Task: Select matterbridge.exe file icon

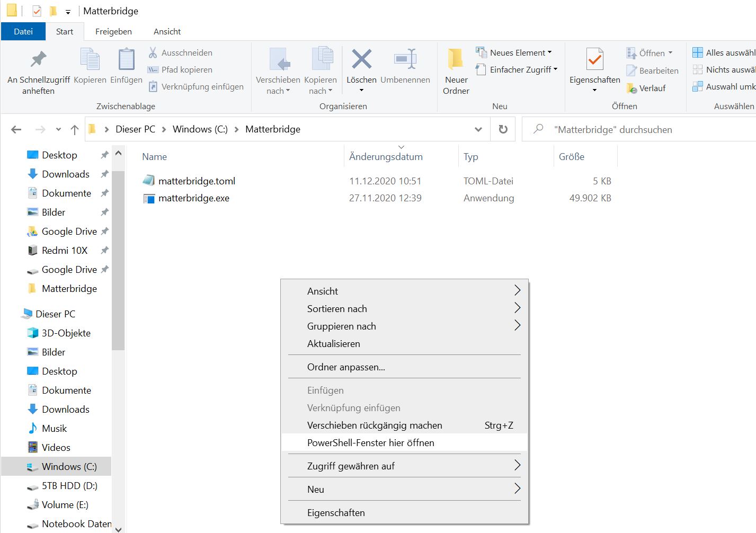Action: coord(149,198)
